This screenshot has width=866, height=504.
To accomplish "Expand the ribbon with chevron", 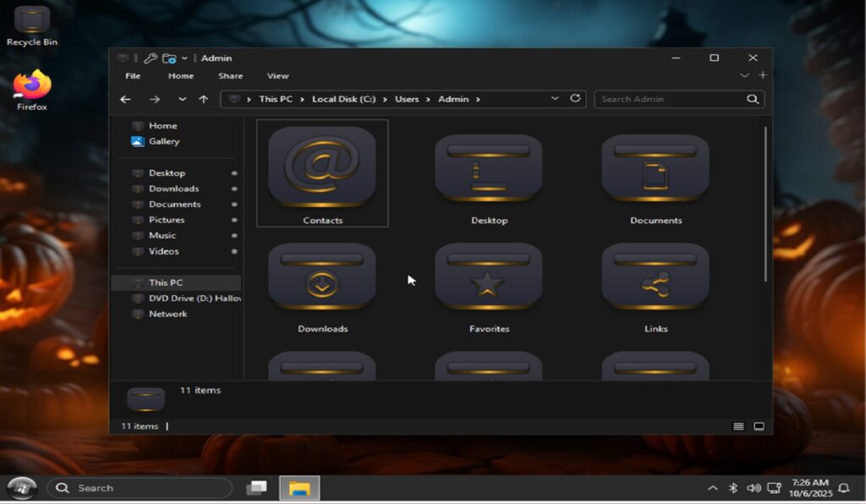I will [x=744, y=76].
